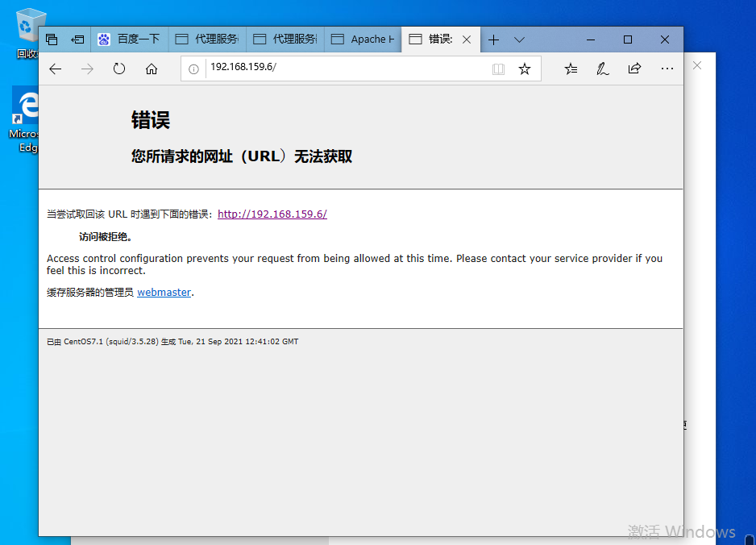Open a new tab with plus button
The width and height of the screenshot is (756, 545).
(x=493, y=40)
